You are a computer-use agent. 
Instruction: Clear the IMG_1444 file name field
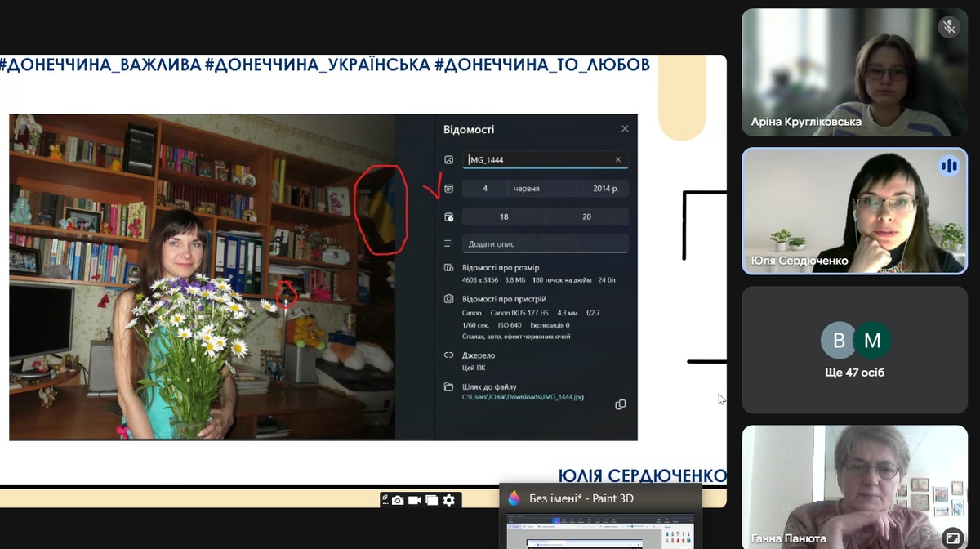pyautogui.click(x=618, y=160)
